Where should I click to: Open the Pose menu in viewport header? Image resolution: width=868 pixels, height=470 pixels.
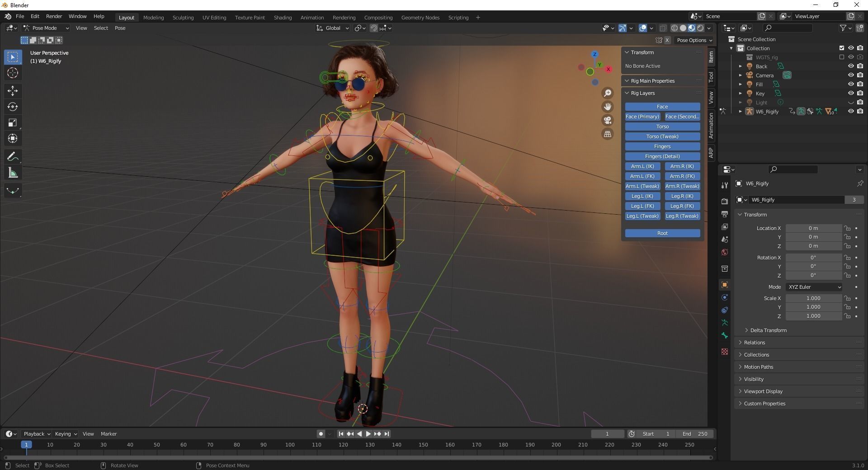(x=120, y=28)
